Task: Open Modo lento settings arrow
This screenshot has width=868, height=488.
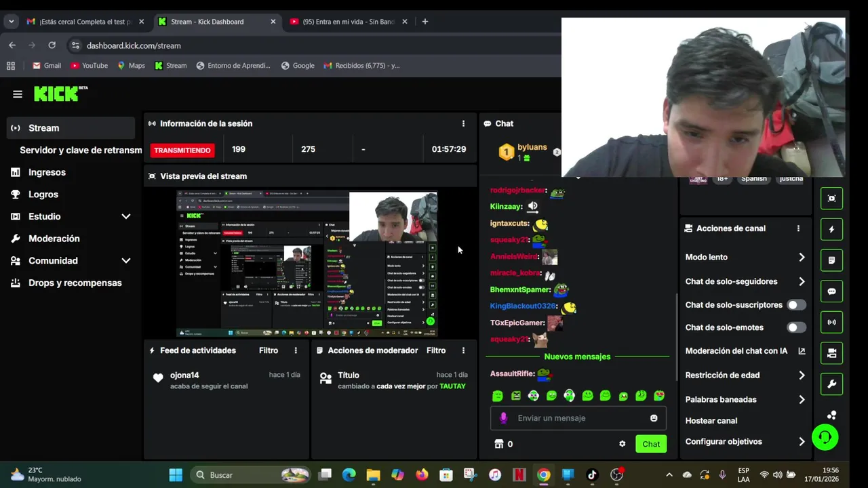Action: [x=802, y=258]
